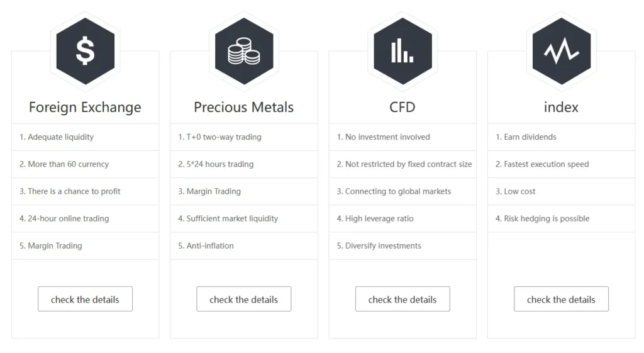This screenshot has width=644, height=353.
Task: Click the Earn dividends list item
Action: 526,137
